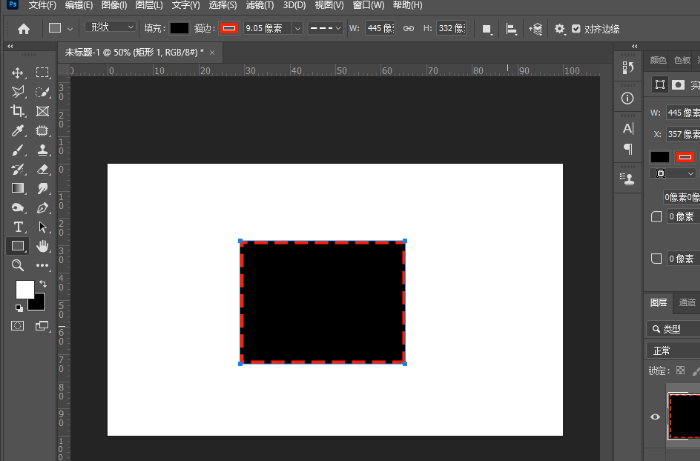Viewport: 700px width, 461px height.
Task: Click the options bar height field
Action: click(451, 28)
